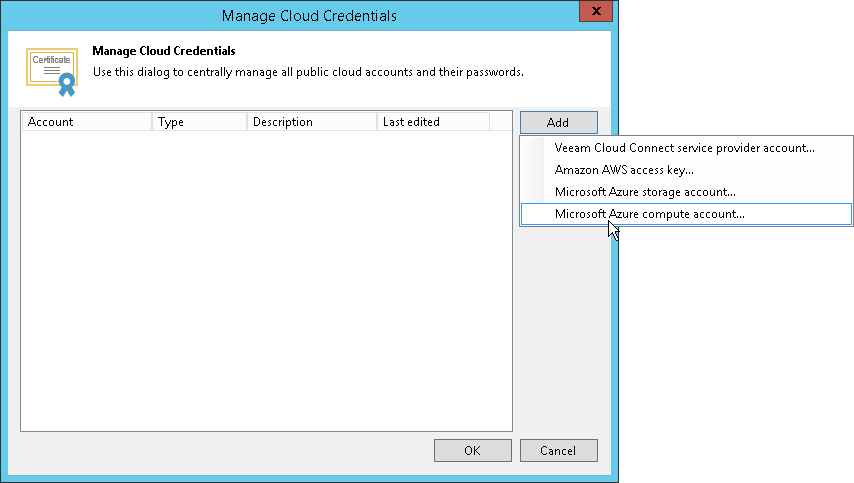Click the Description column header
854x483 pixels.
tap(311, 122)
